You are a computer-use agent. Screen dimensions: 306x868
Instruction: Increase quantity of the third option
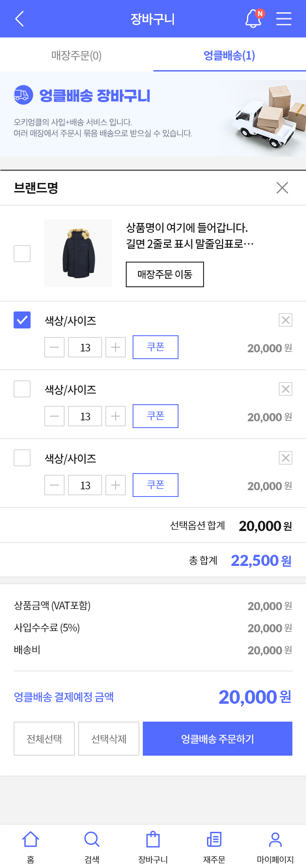coord(116,485)
